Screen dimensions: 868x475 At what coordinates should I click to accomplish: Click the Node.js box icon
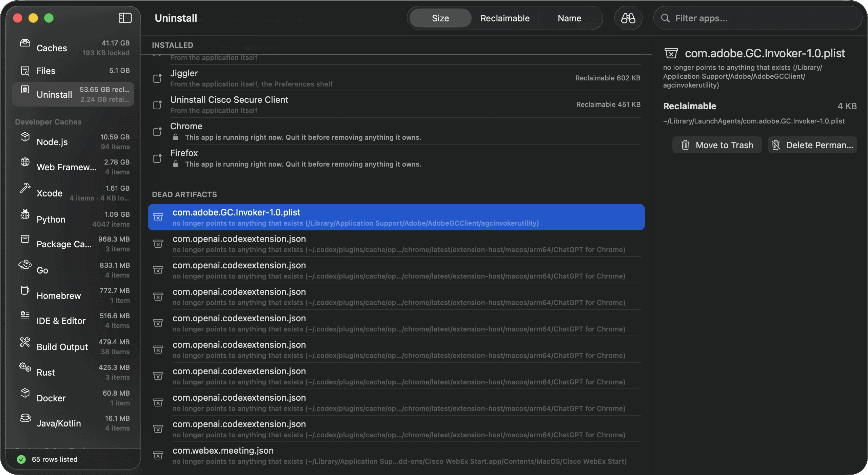25,137
